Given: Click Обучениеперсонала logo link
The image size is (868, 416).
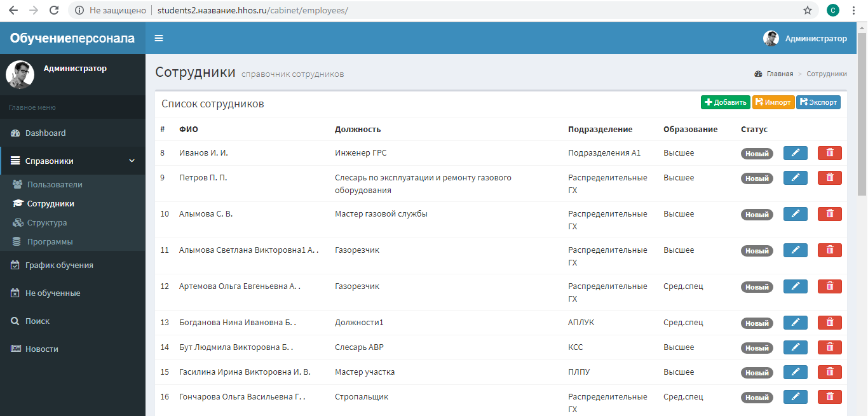Looking at the screenshot, I should click(72, 38).
